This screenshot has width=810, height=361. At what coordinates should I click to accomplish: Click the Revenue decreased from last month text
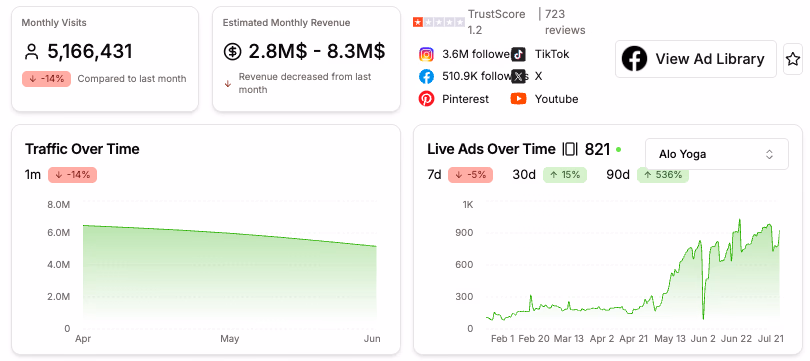pos(305,83)
